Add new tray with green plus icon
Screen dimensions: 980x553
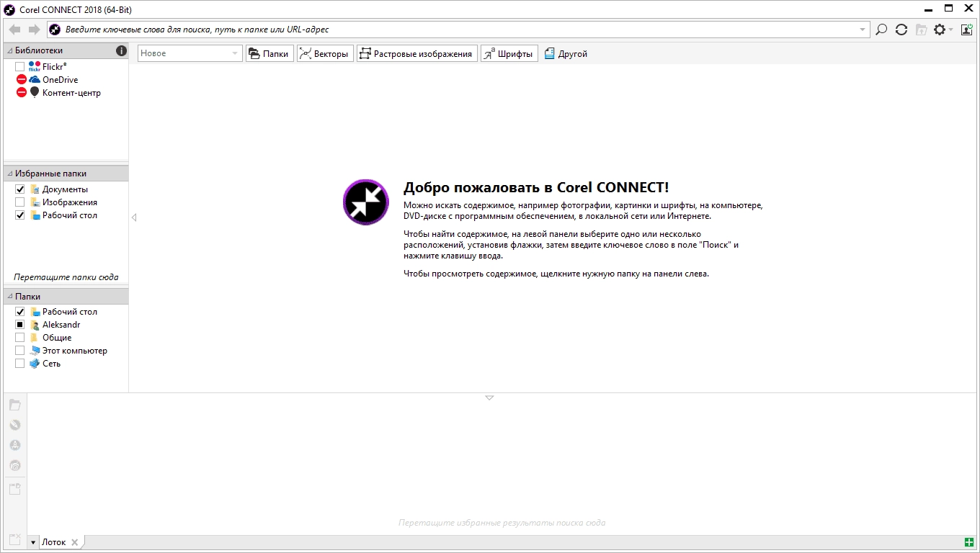(969, 541)
